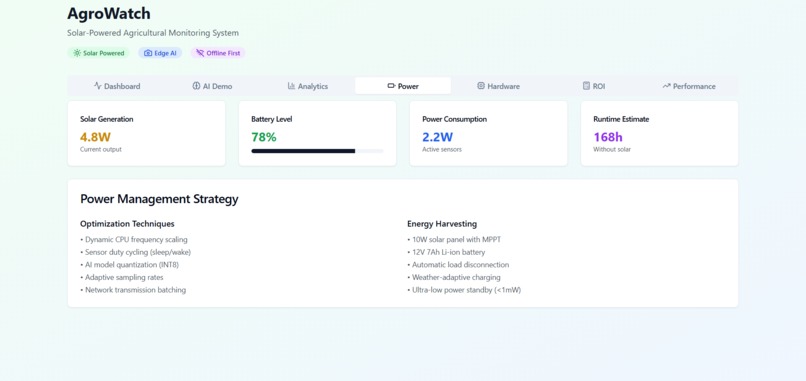Switch to the ROI tab

594,86
